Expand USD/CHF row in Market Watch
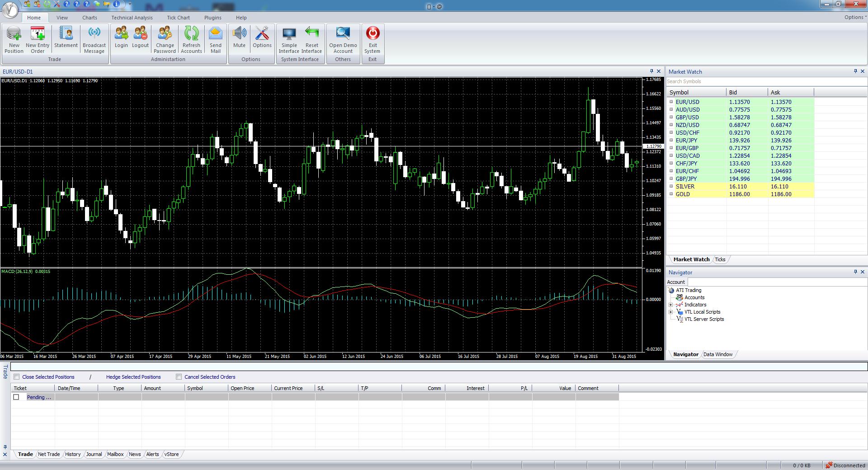This screenshot has width=868, height=470. coord(671,132)
